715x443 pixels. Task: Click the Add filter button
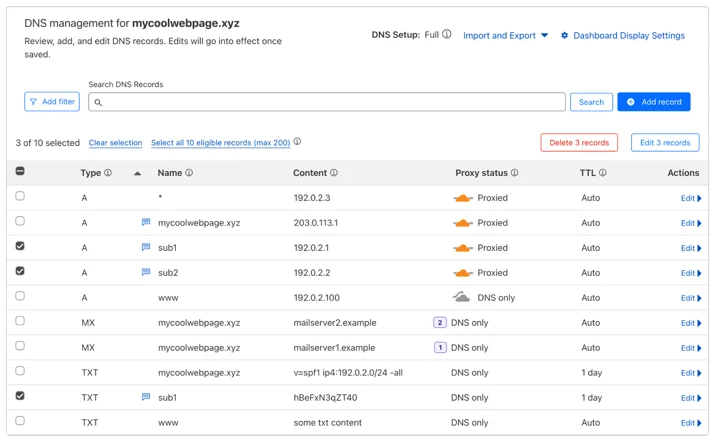52,102
